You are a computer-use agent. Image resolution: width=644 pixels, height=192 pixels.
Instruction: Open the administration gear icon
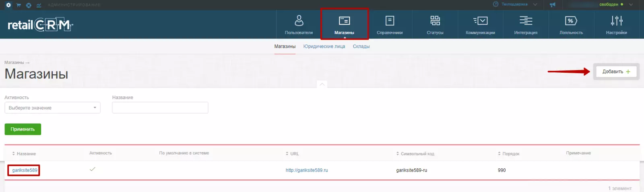[8, 5]
